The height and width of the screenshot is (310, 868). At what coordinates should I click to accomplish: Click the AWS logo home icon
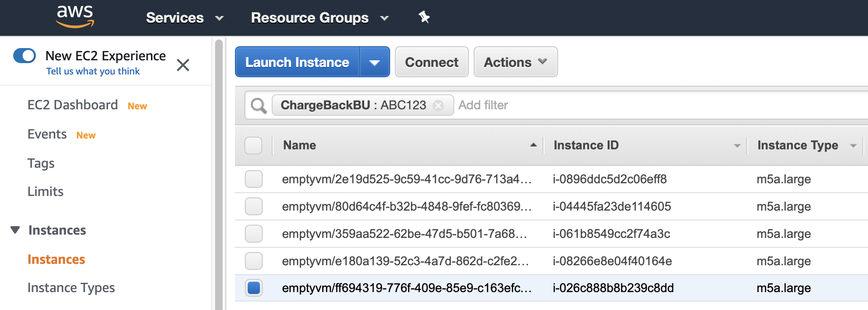tap(75, 17)
